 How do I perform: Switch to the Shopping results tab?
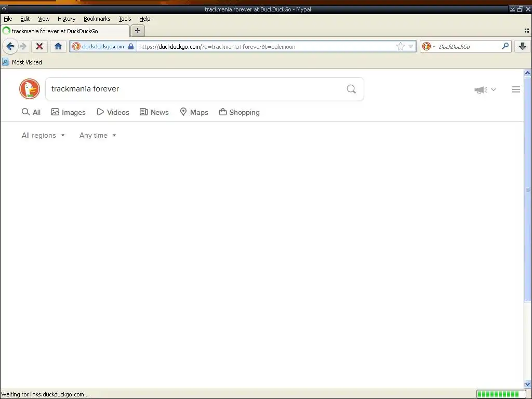tap(239, 112)
